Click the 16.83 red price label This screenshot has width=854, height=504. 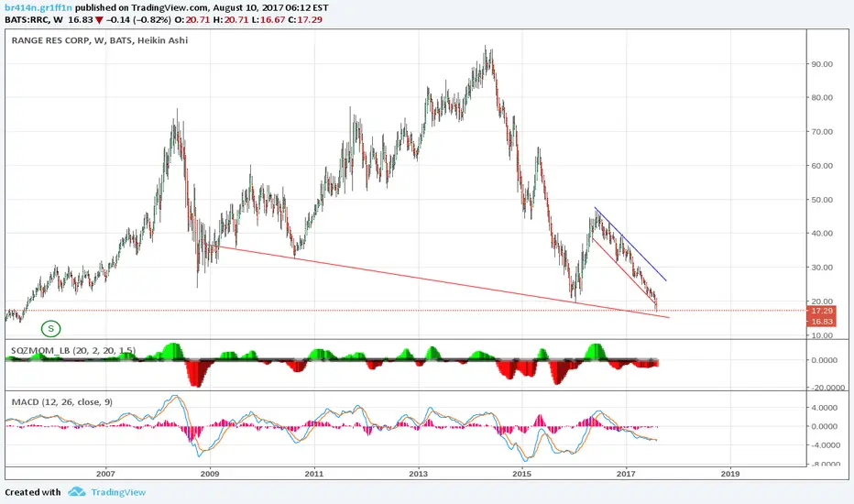pos(821,322)
